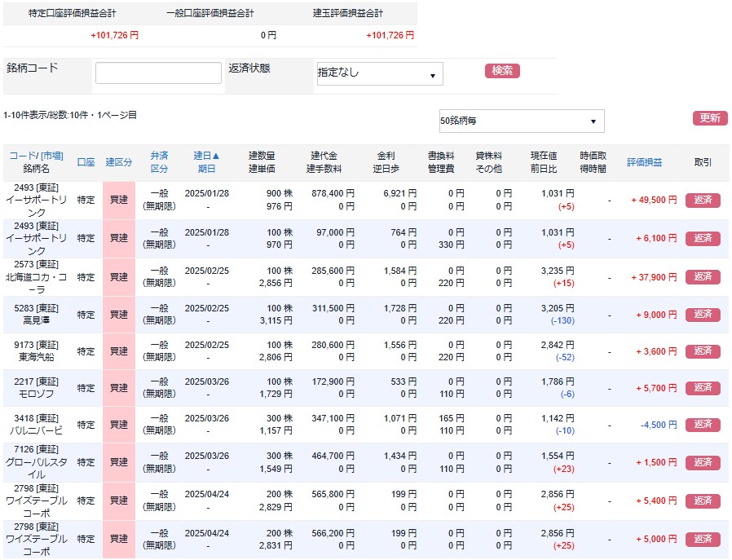732x560 pixels.
Task: Click 返済 for 北海道コカ・コーラ row
Action: point(703,276)
